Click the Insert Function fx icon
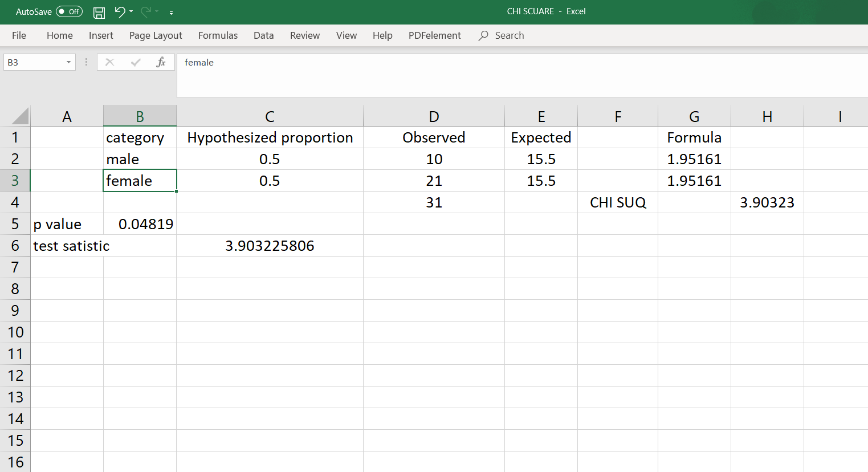Screen dimensions: 868x472 [x=161, y=62]
